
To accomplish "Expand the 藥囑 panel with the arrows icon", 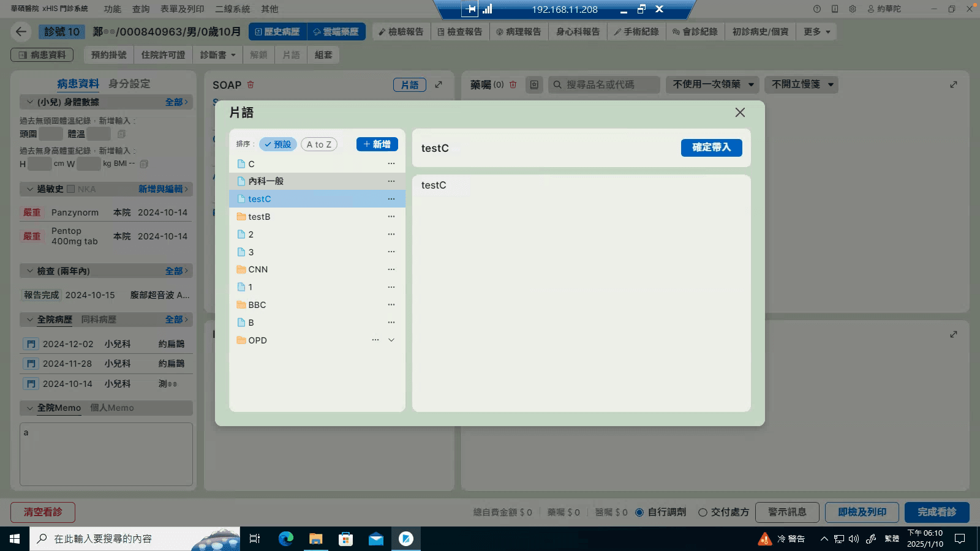I will pos(954,84).
